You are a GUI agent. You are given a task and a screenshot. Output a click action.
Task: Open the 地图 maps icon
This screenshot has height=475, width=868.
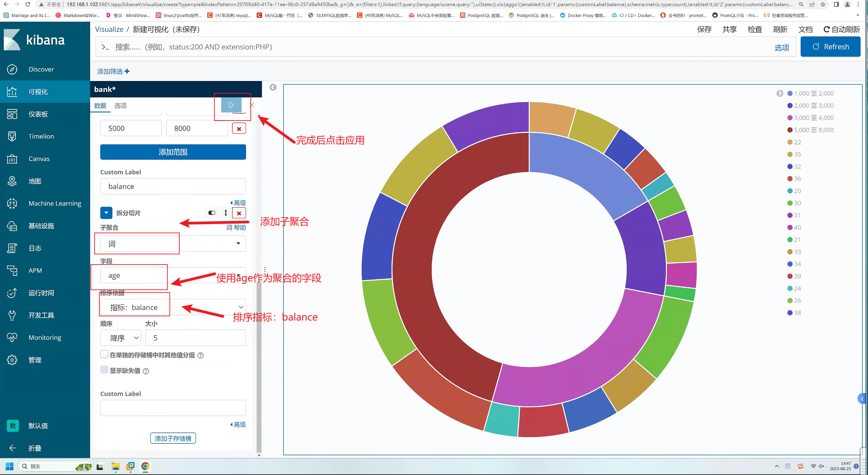point(12,181)
